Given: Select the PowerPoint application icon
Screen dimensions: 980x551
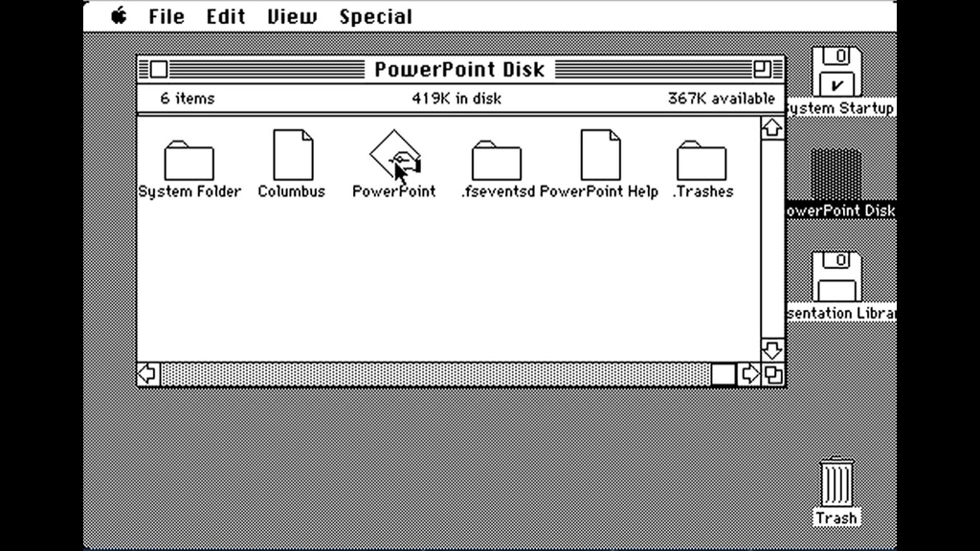Looking at the screenshot, I should (x=394, y=155).
